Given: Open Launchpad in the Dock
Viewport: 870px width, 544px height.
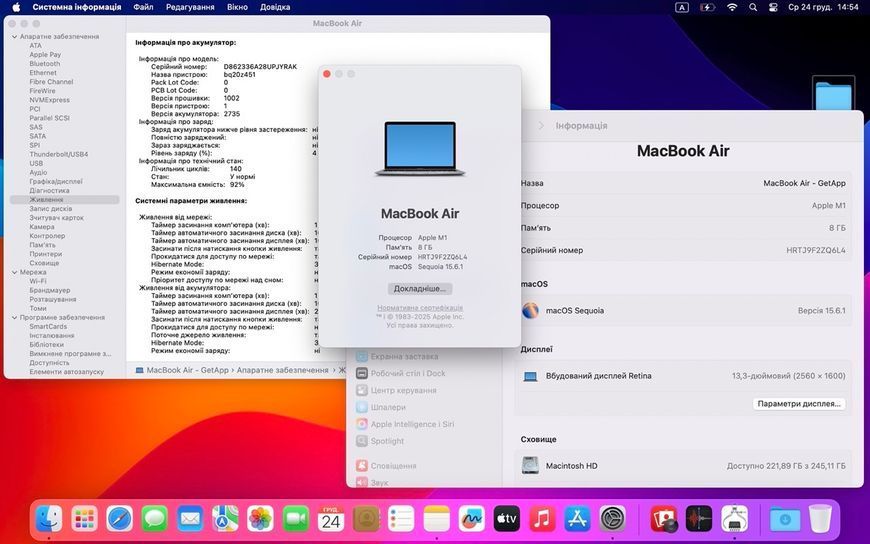Looking at the screenshot, I should [x=84, y=520].
